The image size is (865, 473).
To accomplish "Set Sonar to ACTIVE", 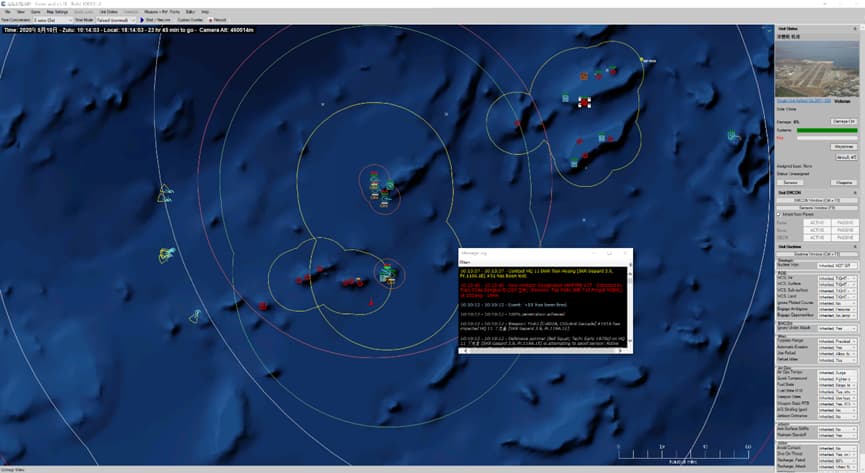I will [817, 230].
